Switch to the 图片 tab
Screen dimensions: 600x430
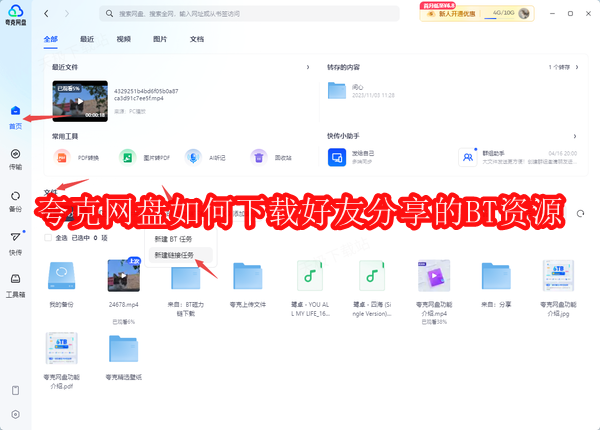click(160, 39)
